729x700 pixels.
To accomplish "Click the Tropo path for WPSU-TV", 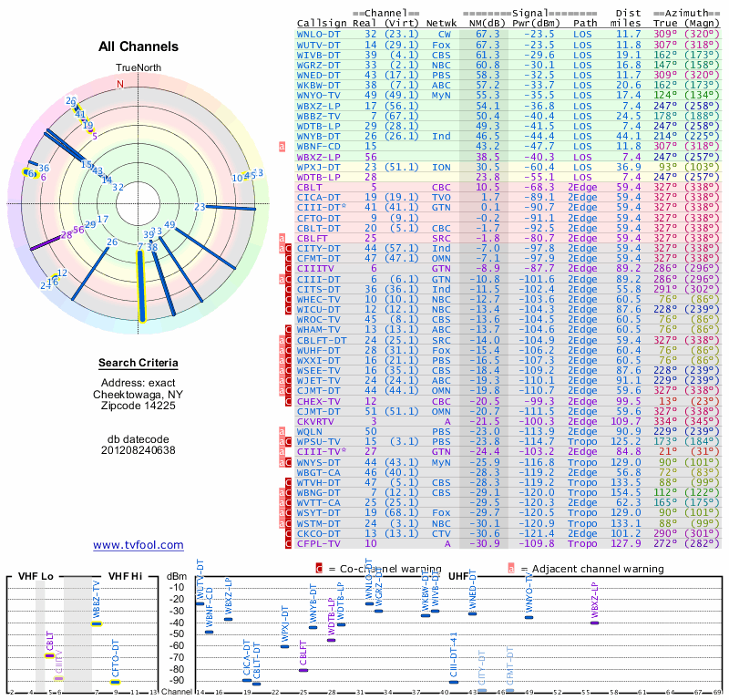I will pos(582,442).
